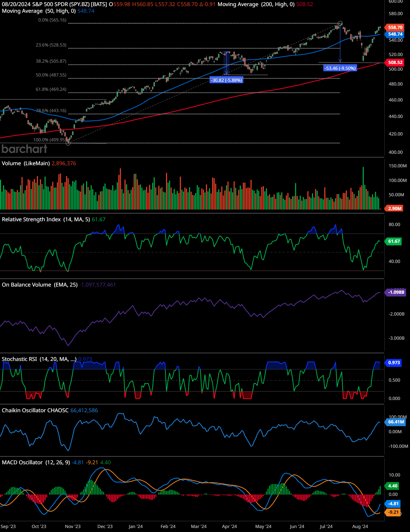
Task: Click the 508.52 two-hundred-day average price tag
Action: (395, 62)
